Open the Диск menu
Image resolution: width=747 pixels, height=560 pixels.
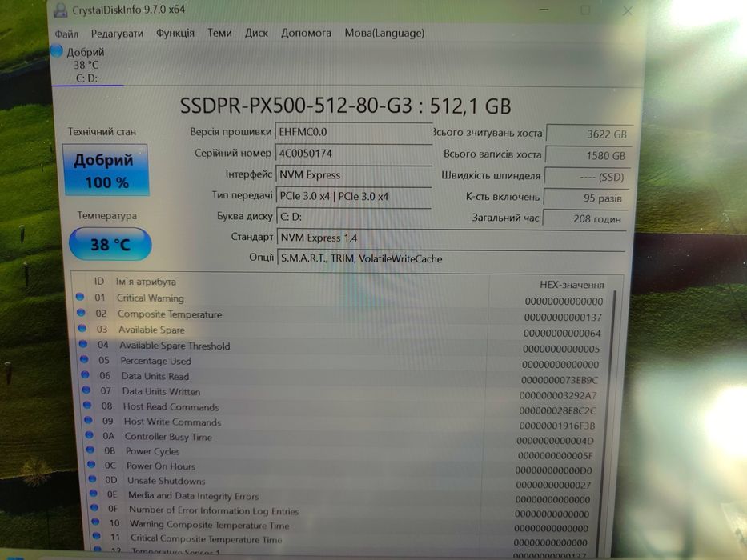[256, 33]
